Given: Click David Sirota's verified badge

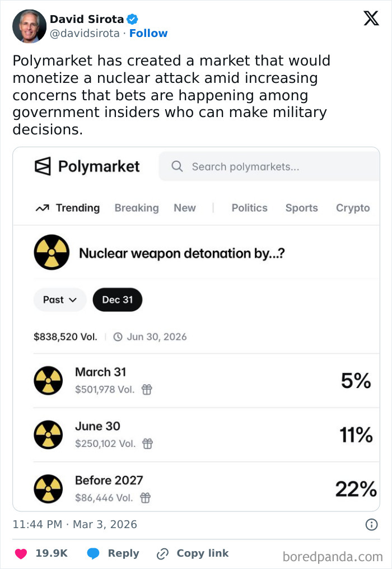Looking at the screenshot, I should pyautogui.click(x=131, y=18).
